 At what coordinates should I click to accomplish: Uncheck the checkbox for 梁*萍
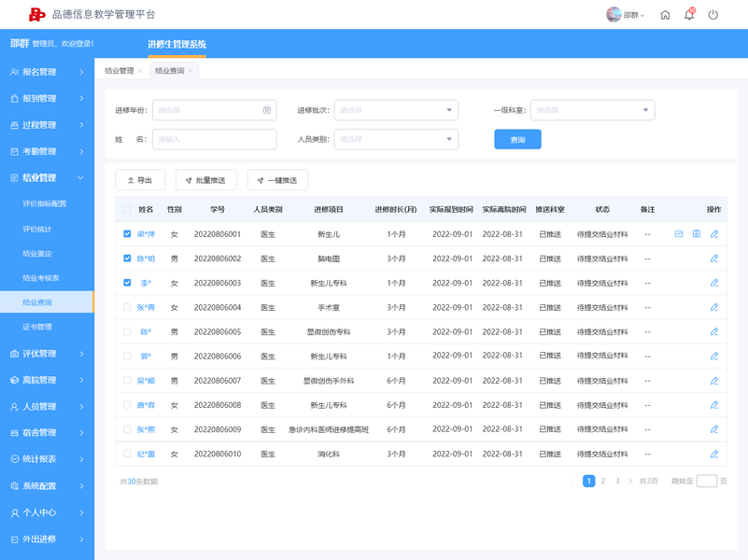pos(127,234)
